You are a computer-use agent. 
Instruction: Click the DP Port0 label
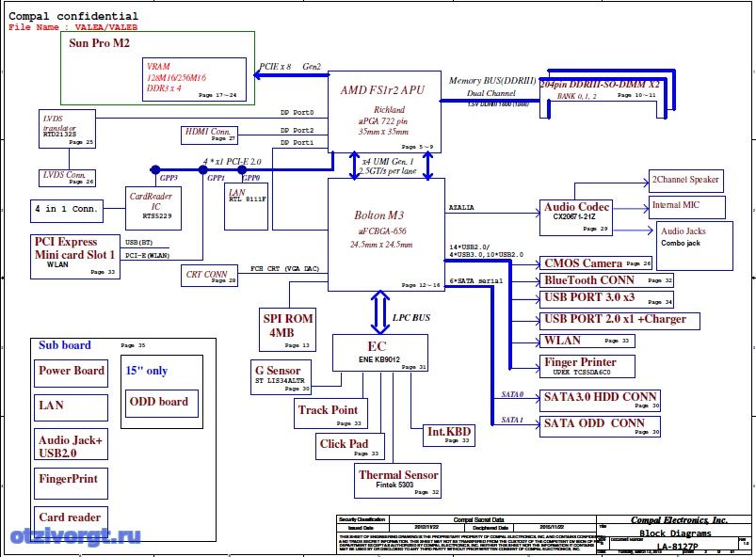(297, 113)
